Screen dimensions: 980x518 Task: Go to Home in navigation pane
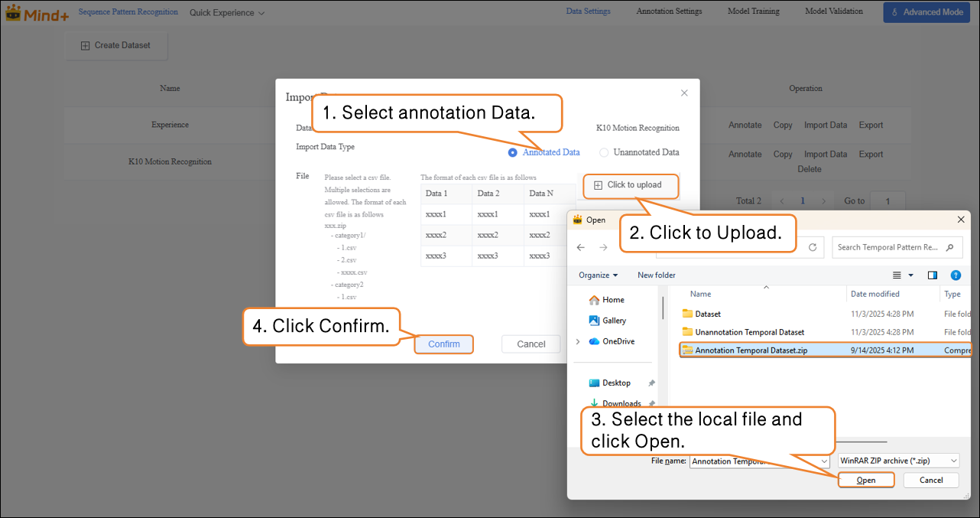pyautogui.click(x=612, y=300)
